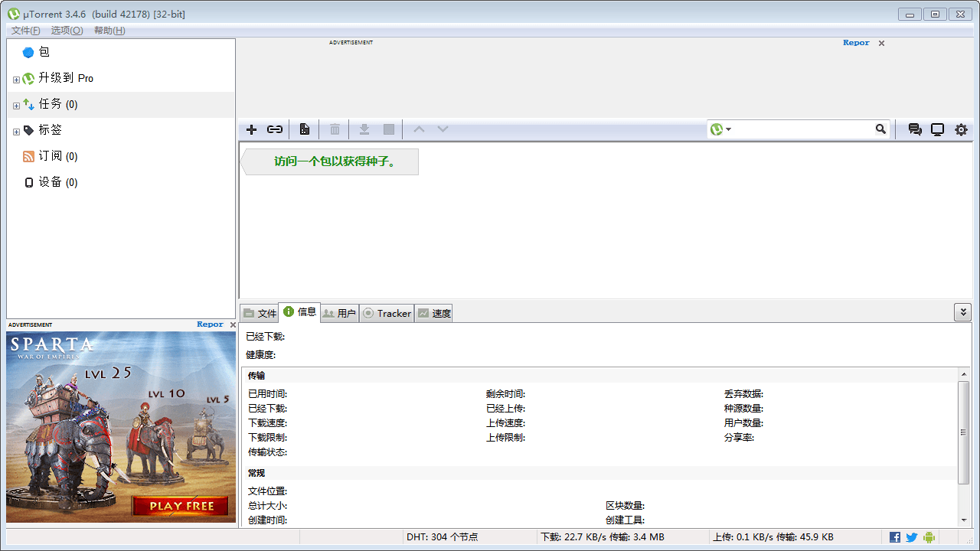Click the Create New Torrent file icon
This screenshot has height=551, width=980.
[x=305, y=129]
